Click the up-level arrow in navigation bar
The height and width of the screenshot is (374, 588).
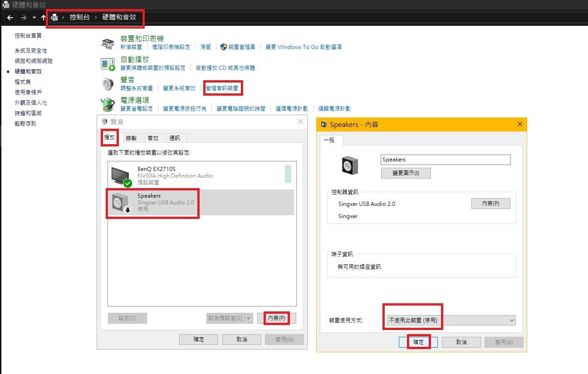coord(44,18)
